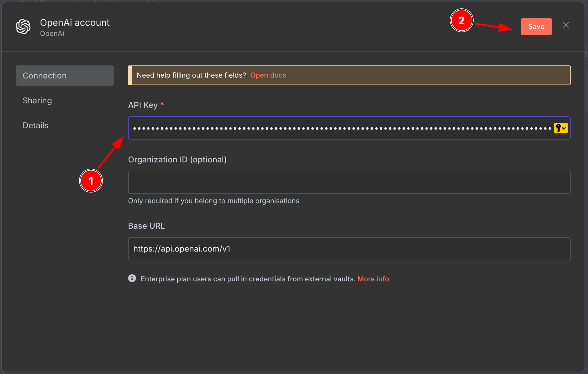Open the More info link
This screenshot has width=588, height=374.
pyautogui.click(x=373, y=279)
